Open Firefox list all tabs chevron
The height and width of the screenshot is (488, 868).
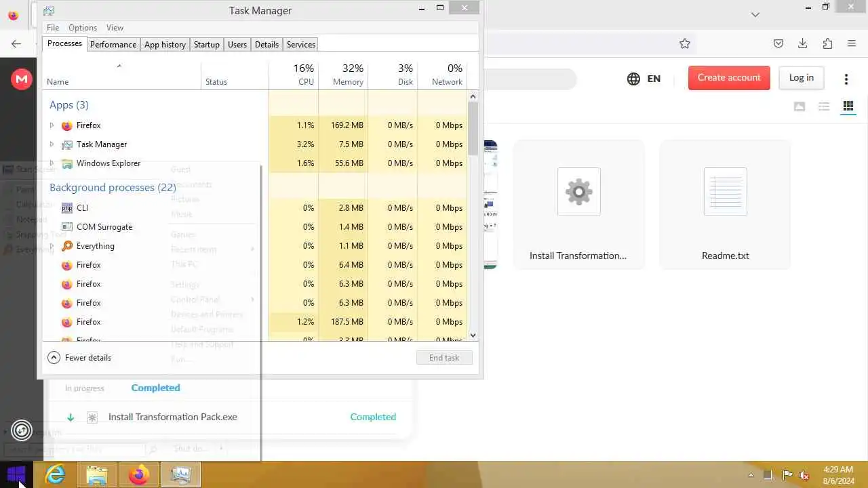pyautogui.click(x=755, y=14)
